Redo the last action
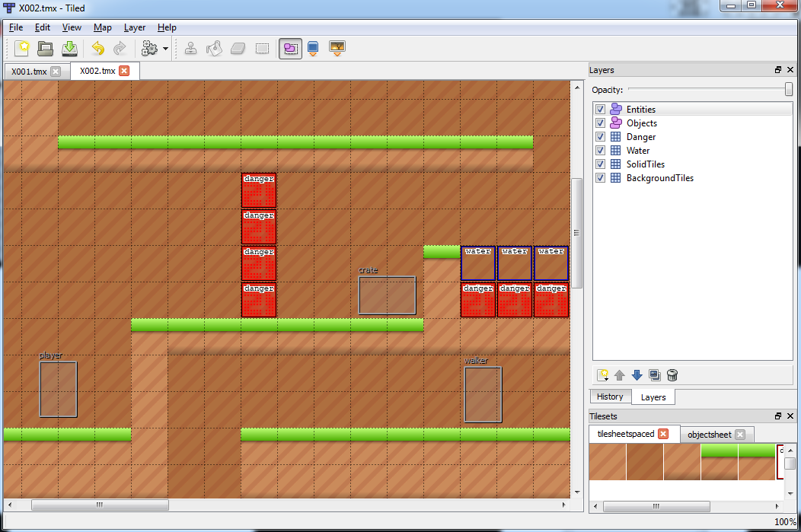 tap(120, 49)
